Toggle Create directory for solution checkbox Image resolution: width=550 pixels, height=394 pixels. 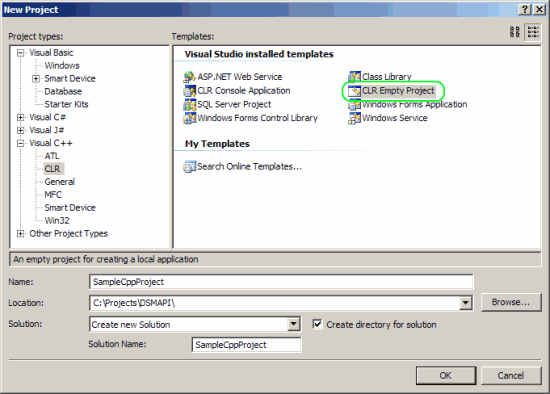click(x=317, y=324)
